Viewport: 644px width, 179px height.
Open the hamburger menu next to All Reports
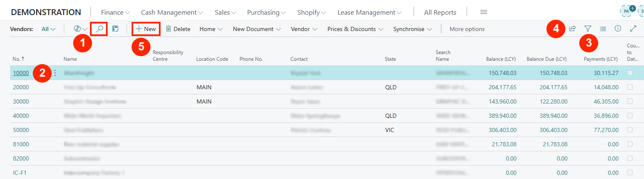pyautogui.click(x=483, y=12)
